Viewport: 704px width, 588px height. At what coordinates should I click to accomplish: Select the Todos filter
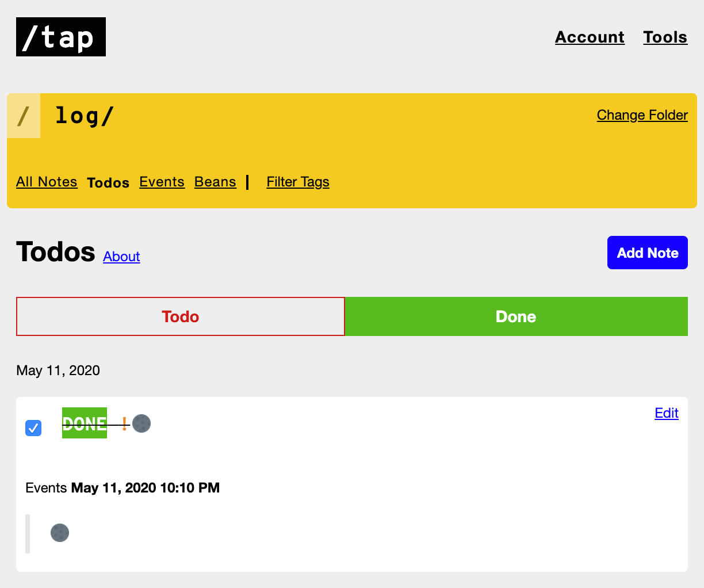(108, 182)
